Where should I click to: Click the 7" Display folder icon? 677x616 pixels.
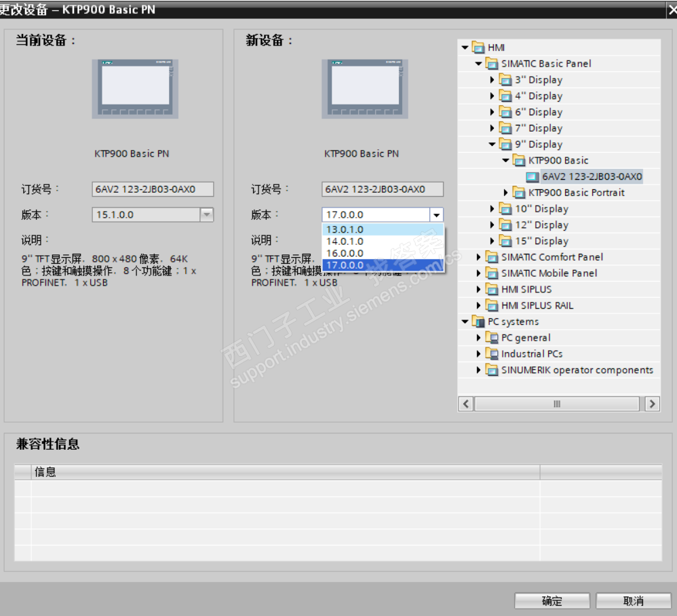pyautogui.click(x=505, y=128)
